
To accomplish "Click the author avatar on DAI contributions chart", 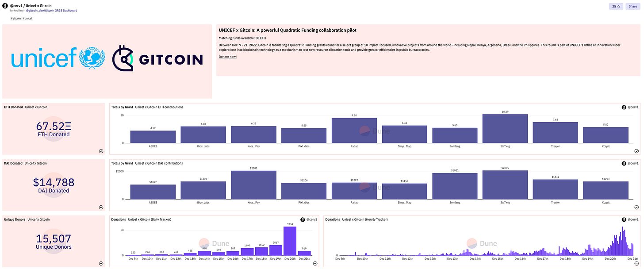I will coord(624,163).
